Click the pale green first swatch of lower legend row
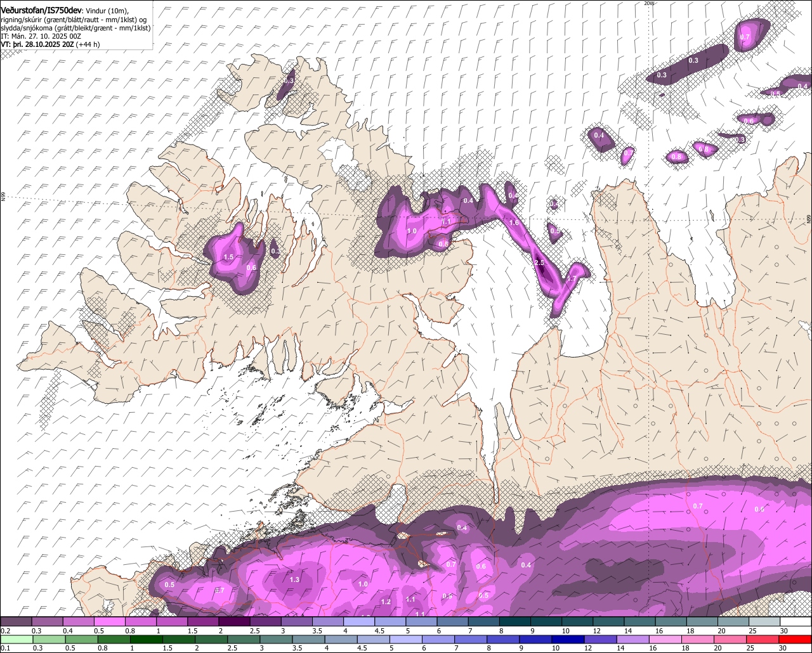 (16, 640)
